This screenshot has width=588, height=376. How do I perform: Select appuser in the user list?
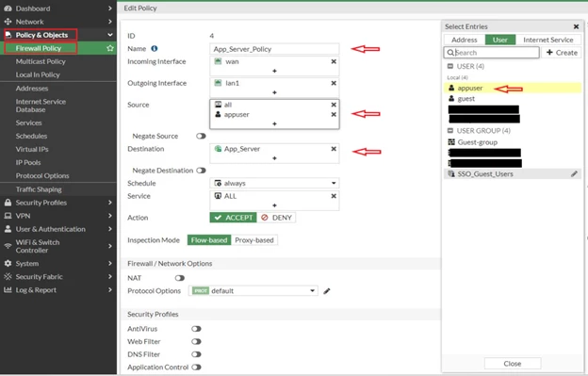(513, 88)
